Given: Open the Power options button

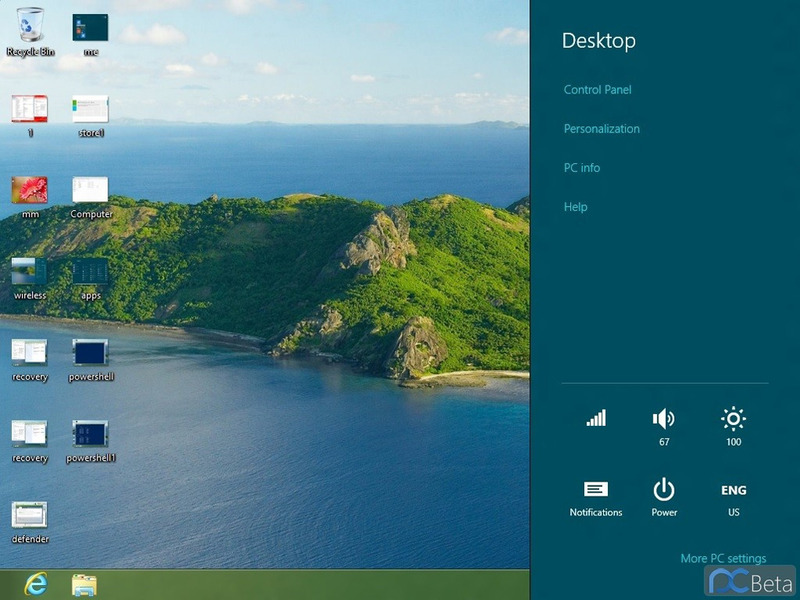Looking at the screenshot, I should coord(664,491).
